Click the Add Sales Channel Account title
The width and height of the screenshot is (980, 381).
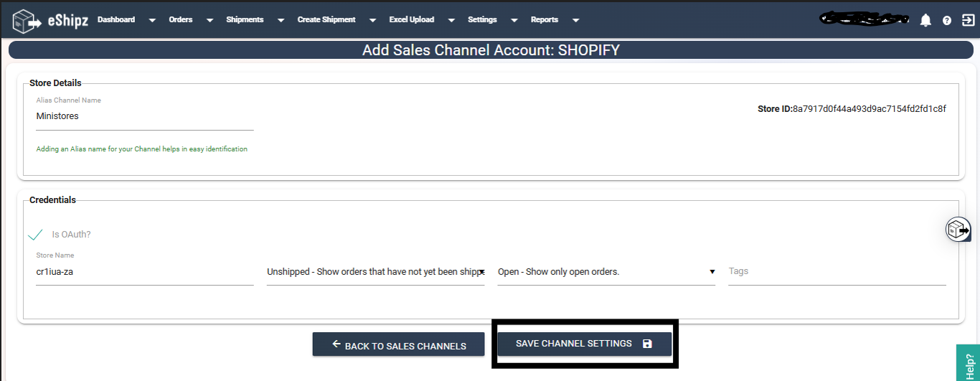click(x=491, y=50)
